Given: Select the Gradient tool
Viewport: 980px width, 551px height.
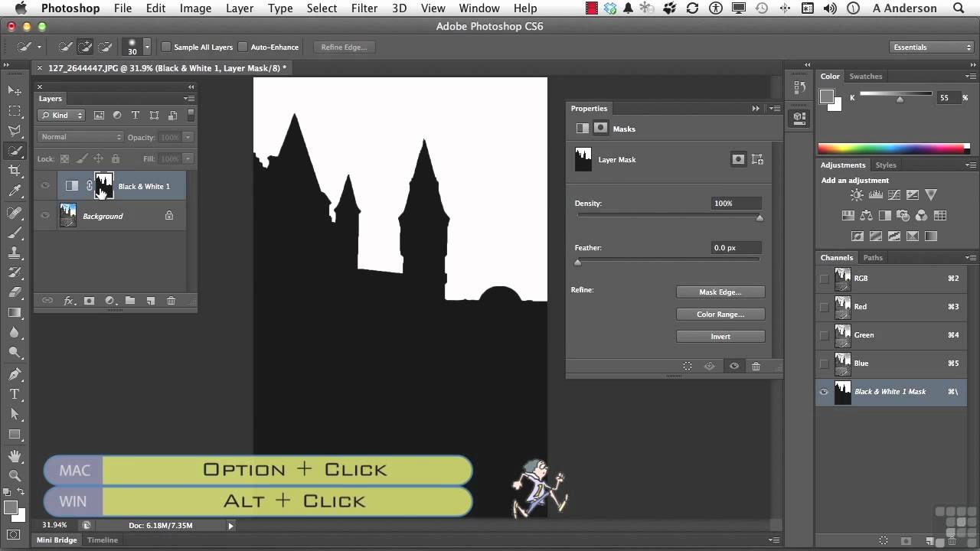Looking at the screenshot, I should (x=15, y=311).
